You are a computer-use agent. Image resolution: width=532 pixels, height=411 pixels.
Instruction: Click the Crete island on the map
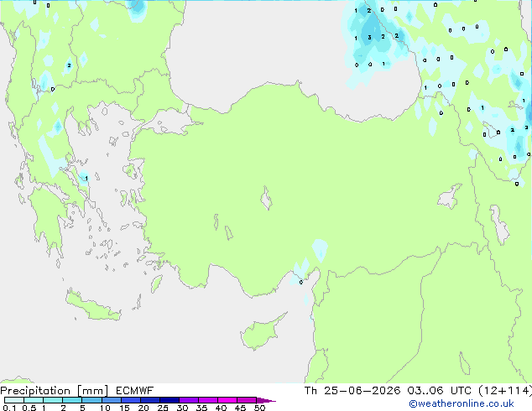pos(92,307)
